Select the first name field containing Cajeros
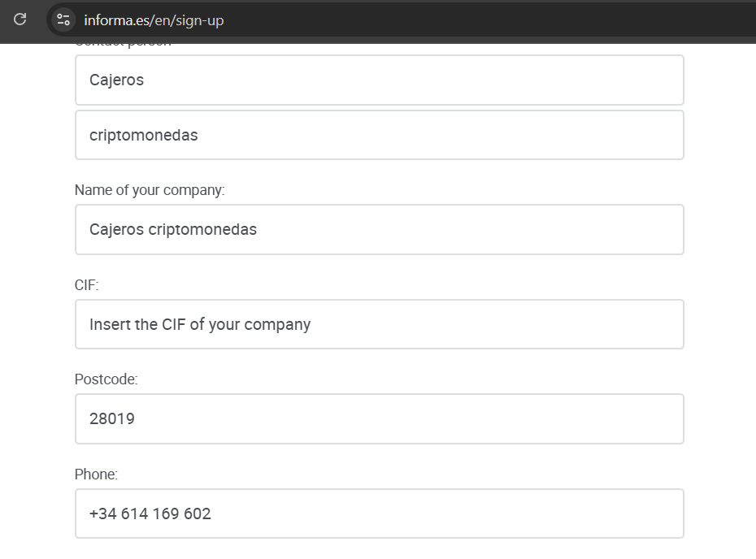Image resolution: width=756 pixels, height=559 pixels. click(380, 80)
